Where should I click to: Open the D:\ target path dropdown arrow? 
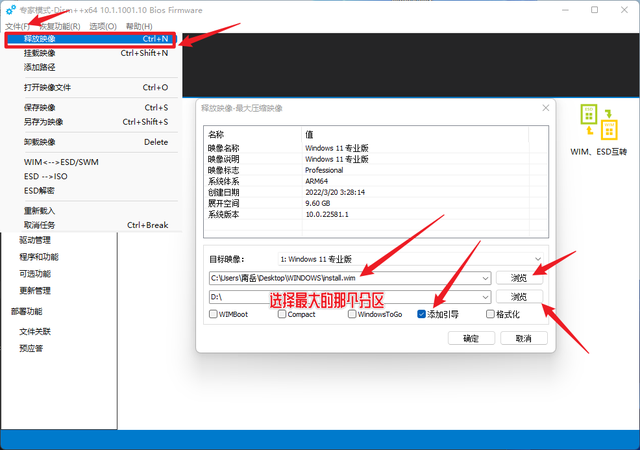pos(485,297)
